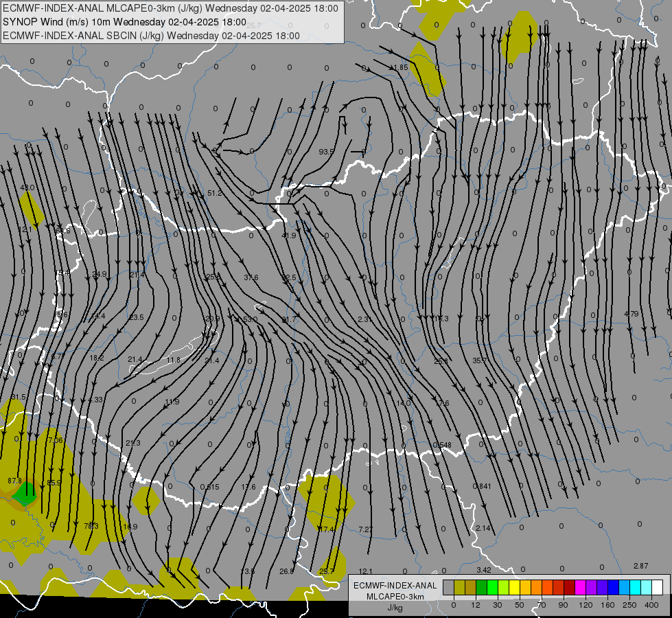This screenshot has height=618, width=672.
Task: Choose the dark red legend swatch
Action: (x=569, y=587)
